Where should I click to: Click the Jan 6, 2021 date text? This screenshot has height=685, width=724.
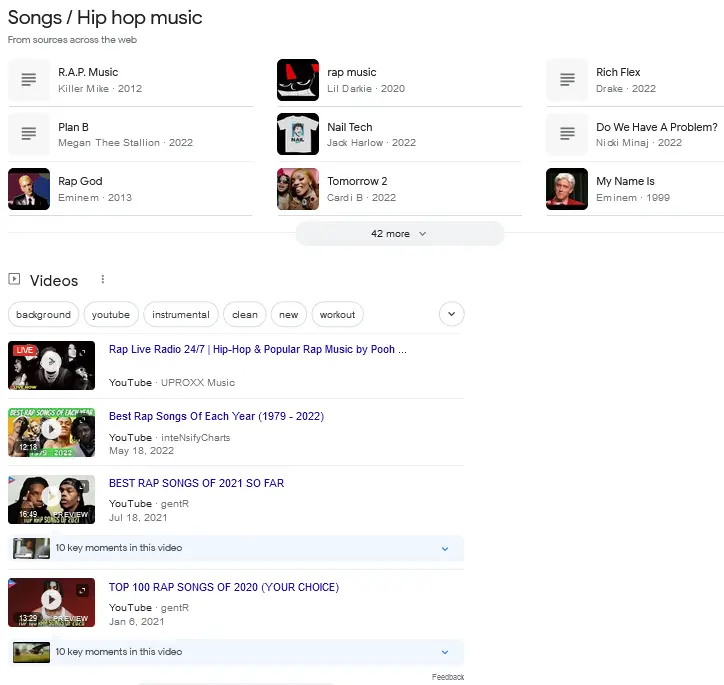(x=137, y=621)
